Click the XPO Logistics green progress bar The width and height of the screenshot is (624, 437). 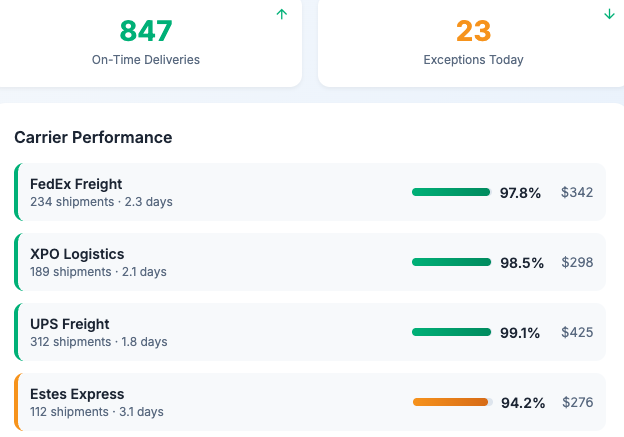pos(452,262)
